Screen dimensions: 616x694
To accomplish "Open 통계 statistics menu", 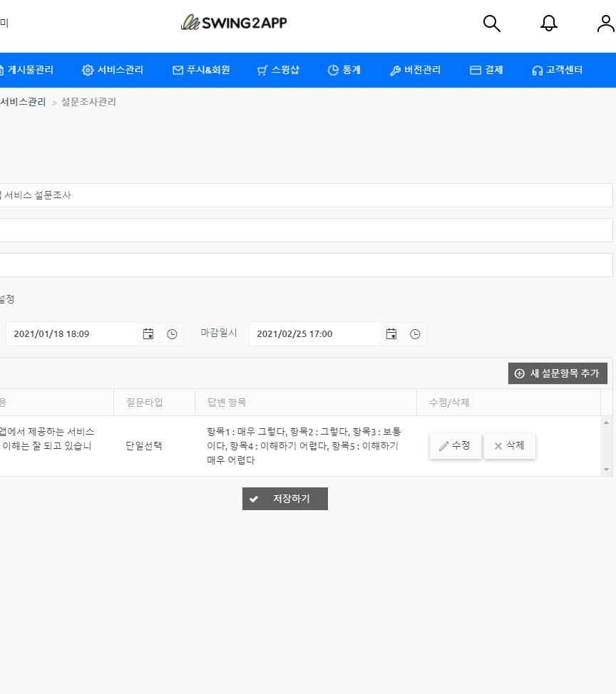I will click(x=344, y=70).
